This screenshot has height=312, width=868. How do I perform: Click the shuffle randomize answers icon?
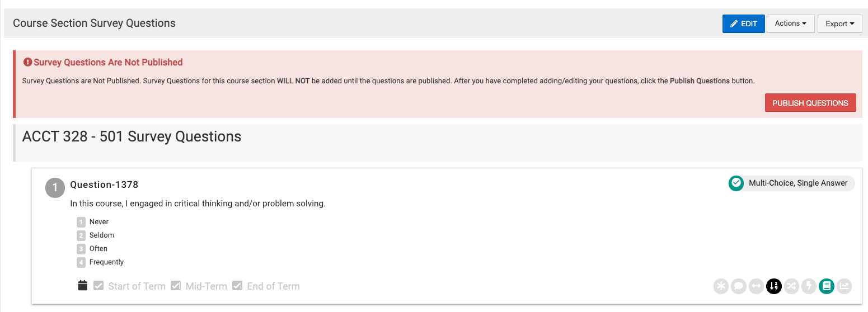click(x=791, y=286)
